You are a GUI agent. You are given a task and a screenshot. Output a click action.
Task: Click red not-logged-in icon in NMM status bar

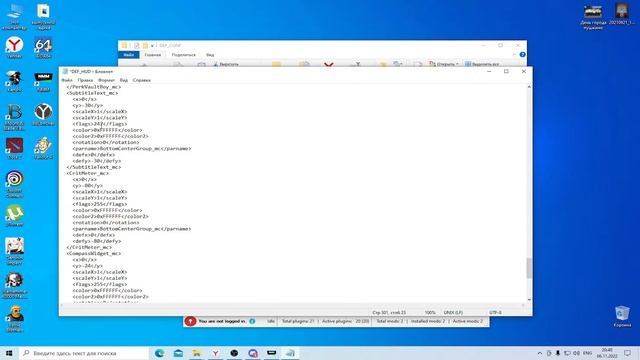[x=190, y=321]
